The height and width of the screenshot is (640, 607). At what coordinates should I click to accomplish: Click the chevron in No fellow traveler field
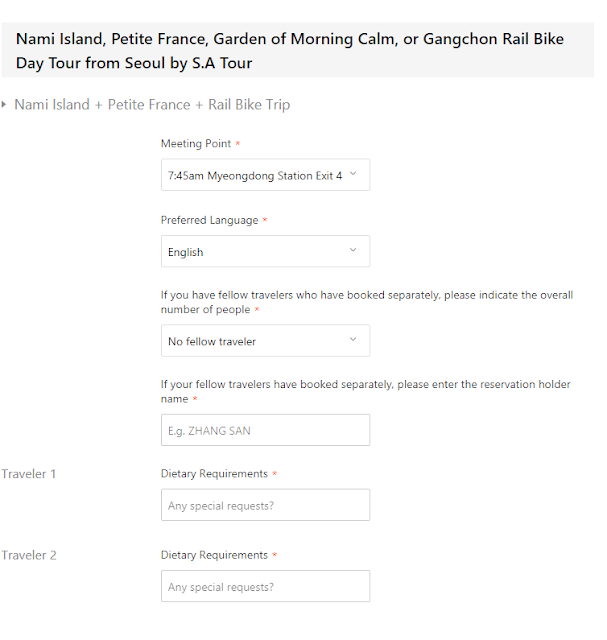click(353, 339)
